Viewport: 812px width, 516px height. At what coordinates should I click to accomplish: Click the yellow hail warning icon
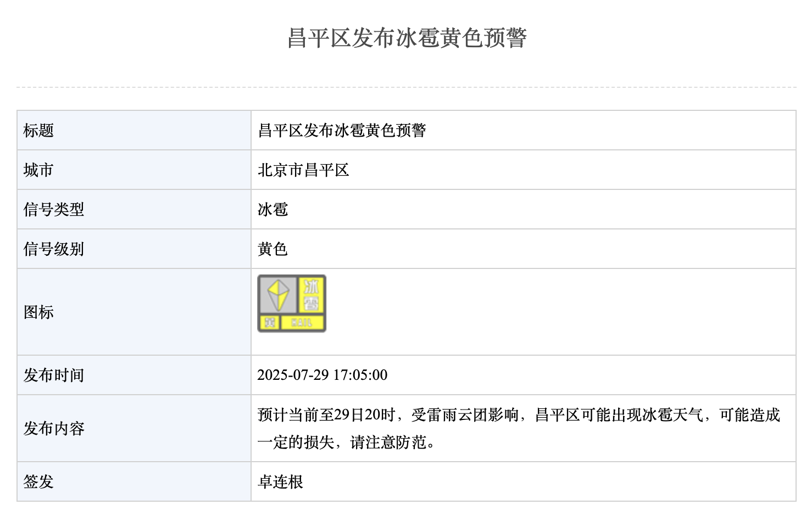pyautogui.click(x=292, y=304)
